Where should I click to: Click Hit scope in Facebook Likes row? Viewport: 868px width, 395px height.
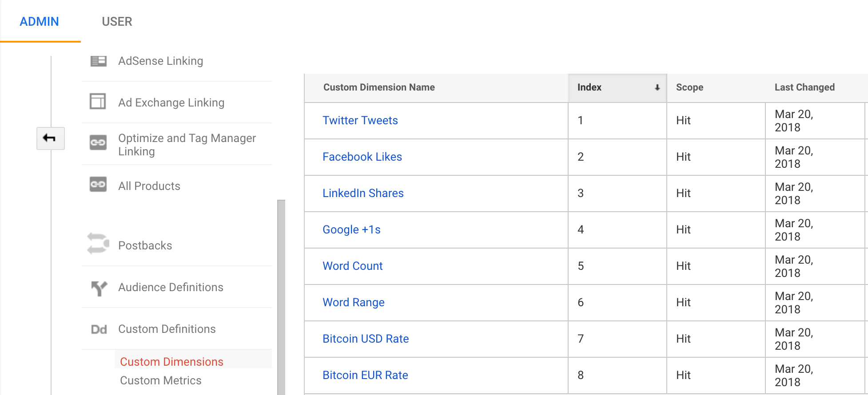(x=683, y=157)
